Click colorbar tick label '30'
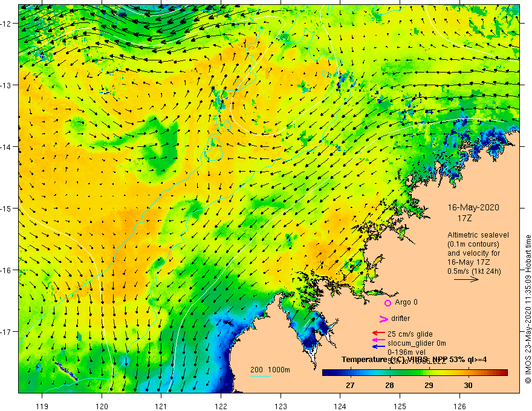This screenshot has height=411, width=532. pos(468,385)
